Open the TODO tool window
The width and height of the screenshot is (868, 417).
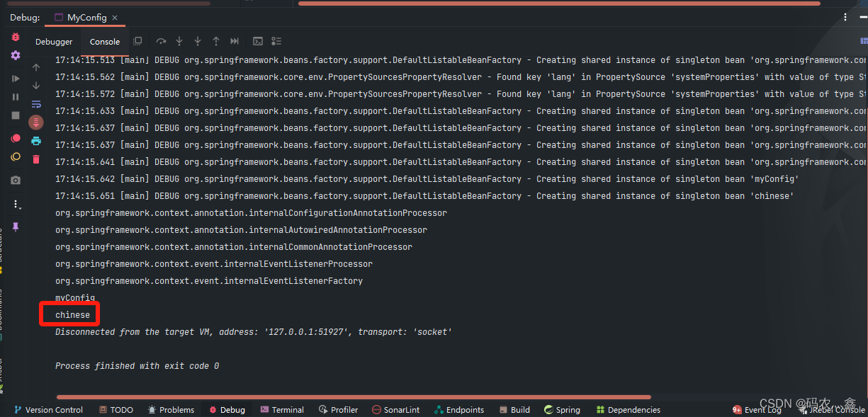point(115,410)
